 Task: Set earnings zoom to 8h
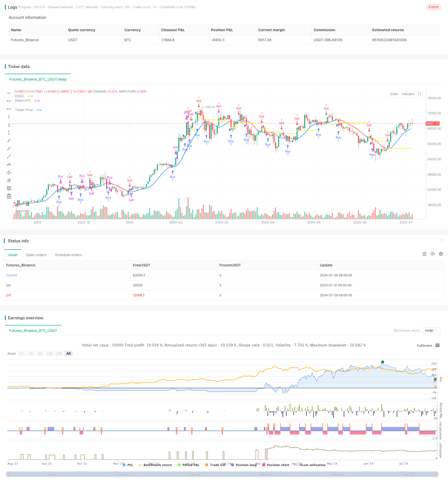[40, 353]
